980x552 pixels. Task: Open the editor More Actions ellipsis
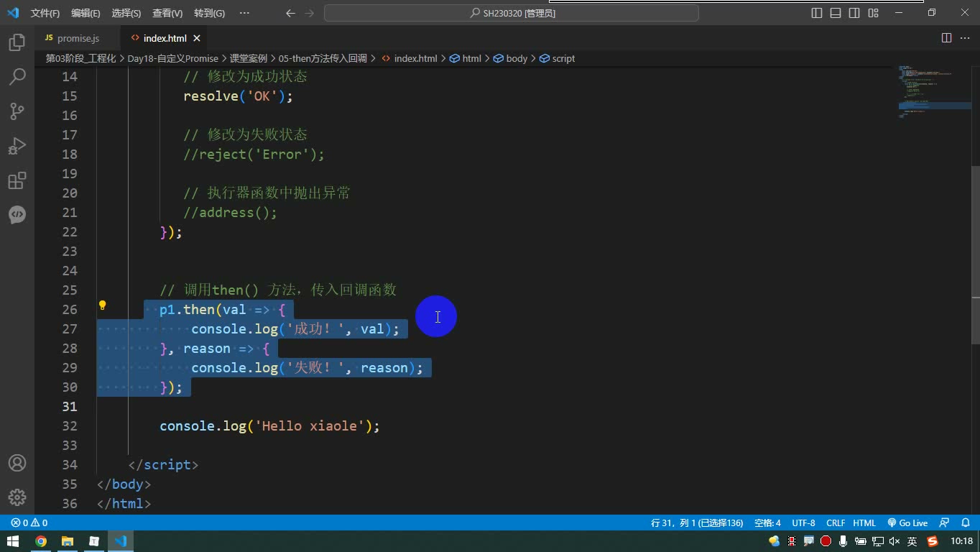[x=965, y=38]
